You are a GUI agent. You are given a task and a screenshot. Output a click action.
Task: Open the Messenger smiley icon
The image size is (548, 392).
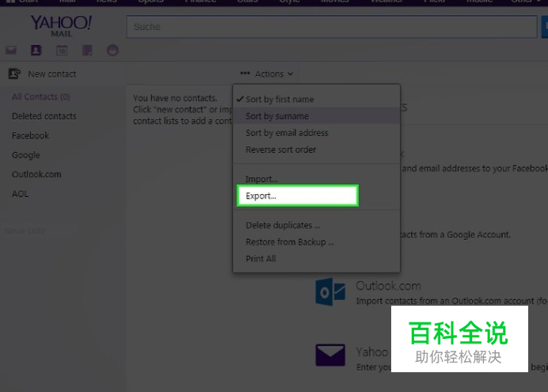(112, 51)
